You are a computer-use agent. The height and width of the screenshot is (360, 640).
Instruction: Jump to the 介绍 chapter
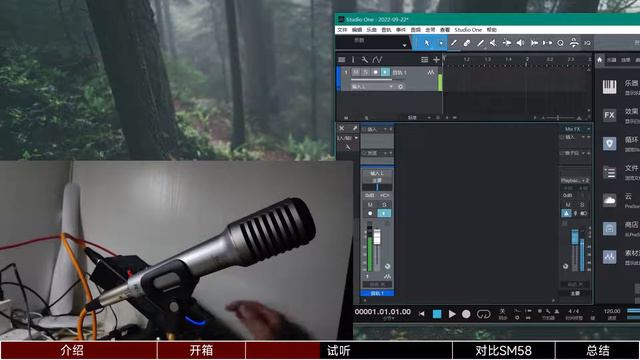pyautogui.click(x=79, y=351)
